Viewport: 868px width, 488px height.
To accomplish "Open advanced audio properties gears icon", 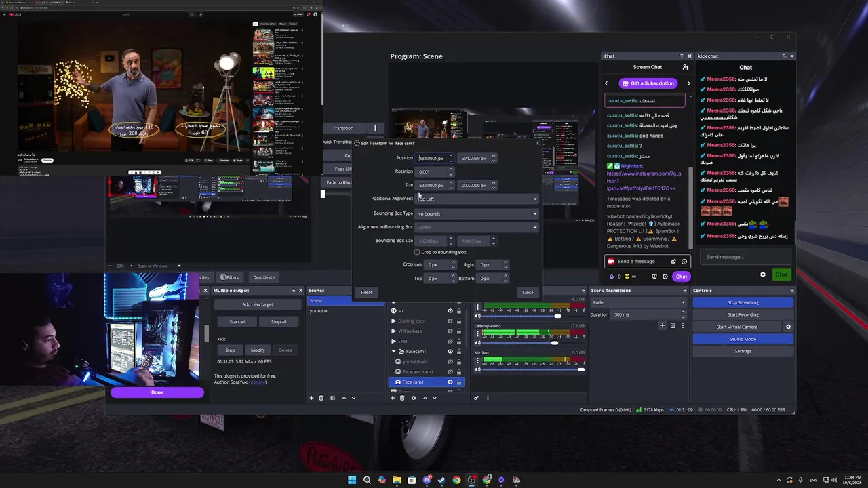I will click(477, 398).
